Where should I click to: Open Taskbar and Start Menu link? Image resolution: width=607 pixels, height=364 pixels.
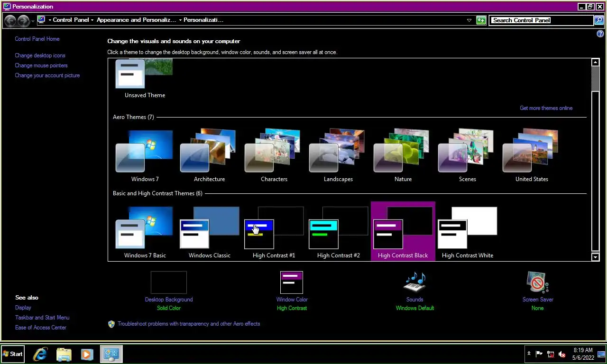(42, 318)
